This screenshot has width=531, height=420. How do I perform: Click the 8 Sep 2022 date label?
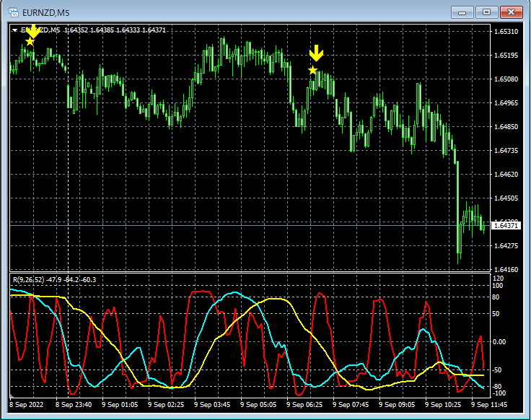[28, 405]
